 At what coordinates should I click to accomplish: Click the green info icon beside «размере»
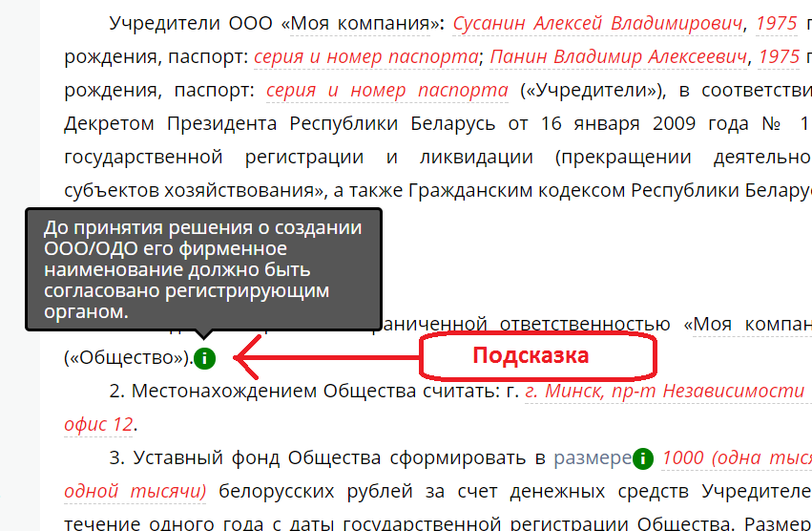coord(643,459)
